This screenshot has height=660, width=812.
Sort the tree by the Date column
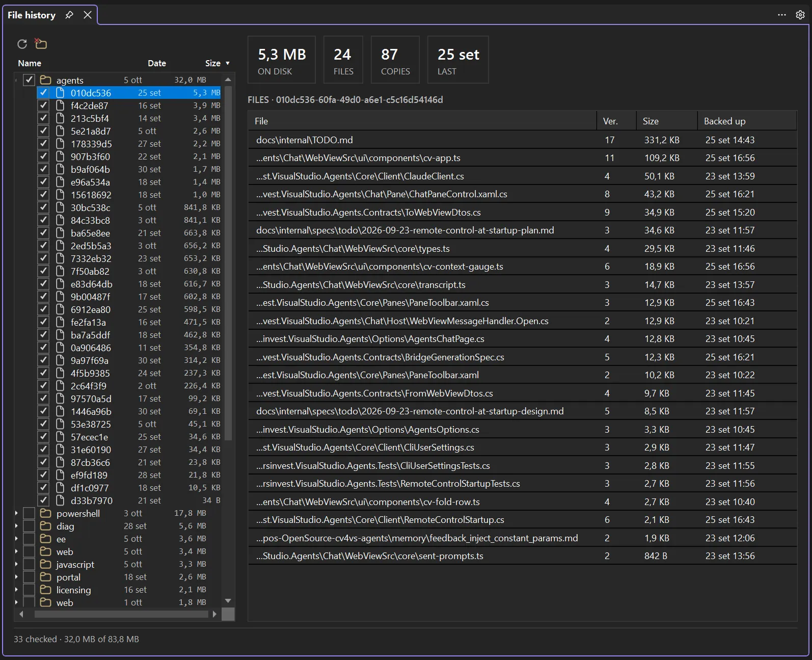point(157,63)
